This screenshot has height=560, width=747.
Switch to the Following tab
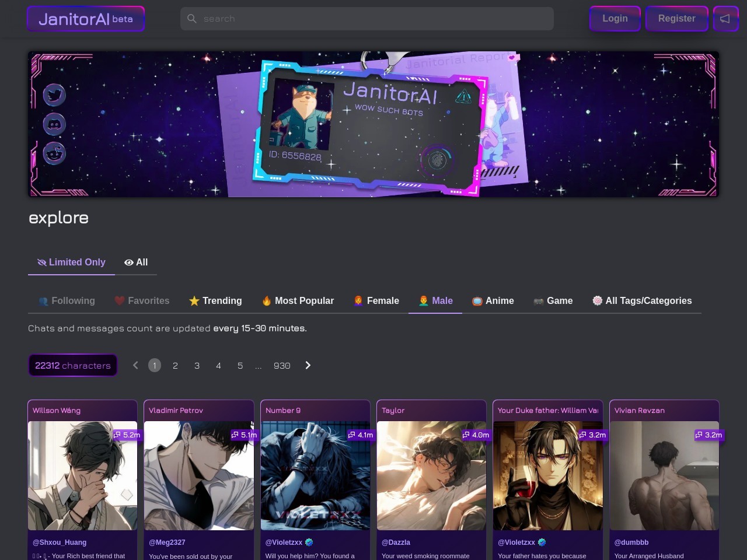pos(67,301)
